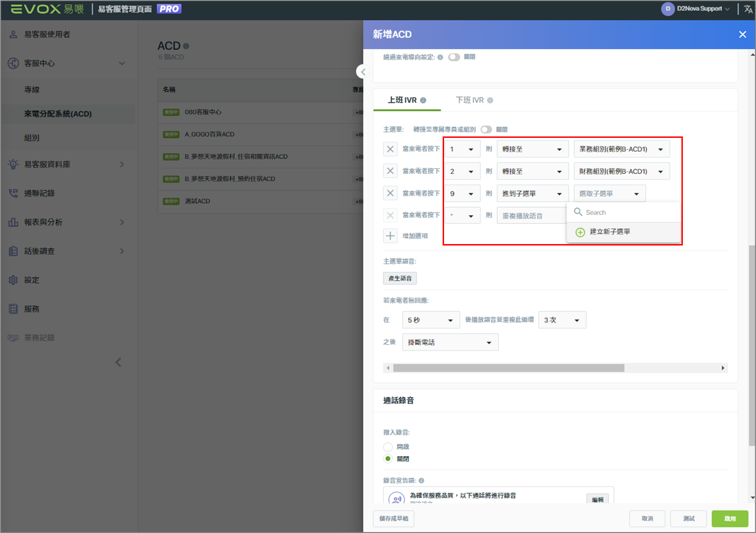Open the 選取子選單 dropdown
The width and height of the screenshot is (756, 533).
(x=610, y=194)
